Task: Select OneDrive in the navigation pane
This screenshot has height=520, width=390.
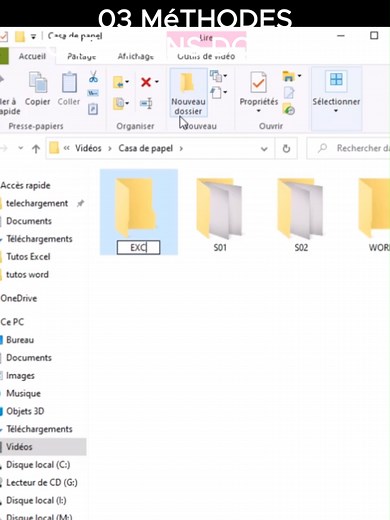Action: pyautogui.click(x=19, y=298)
